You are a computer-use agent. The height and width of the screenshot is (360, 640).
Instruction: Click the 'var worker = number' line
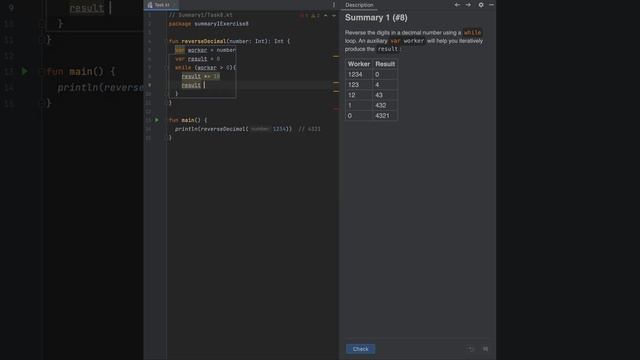[205, 50]
